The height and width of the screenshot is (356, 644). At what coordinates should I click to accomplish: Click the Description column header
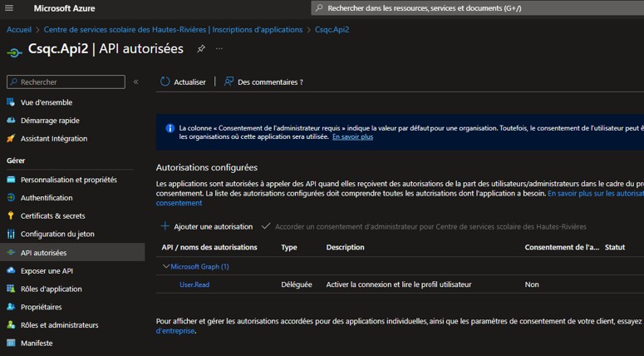coord(345,247)
